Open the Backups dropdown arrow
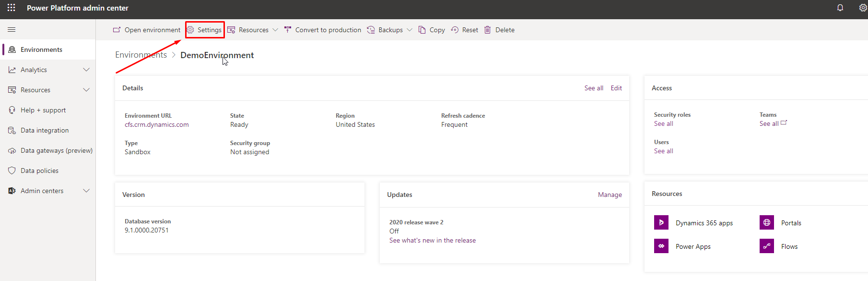Image resolution: width=868 pixels, height=281 pixels. 410,30
